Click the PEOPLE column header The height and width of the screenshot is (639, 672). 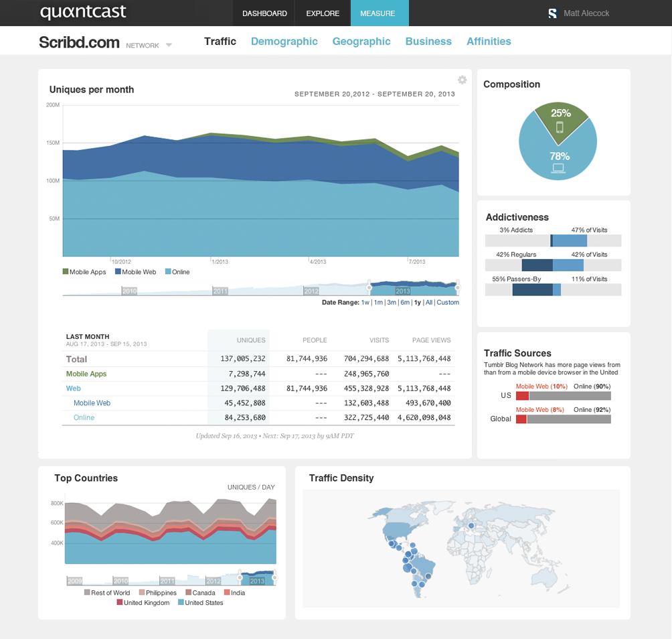(x=315, y=340)
